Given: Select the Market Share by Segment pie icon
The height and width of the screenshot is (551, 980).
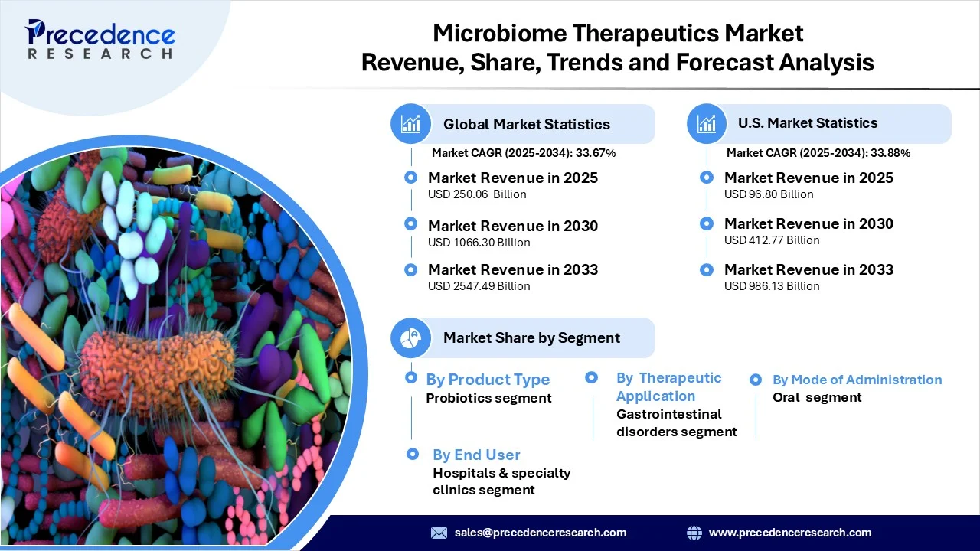Looking at the screenshot, I should click(x=411, y=337).
